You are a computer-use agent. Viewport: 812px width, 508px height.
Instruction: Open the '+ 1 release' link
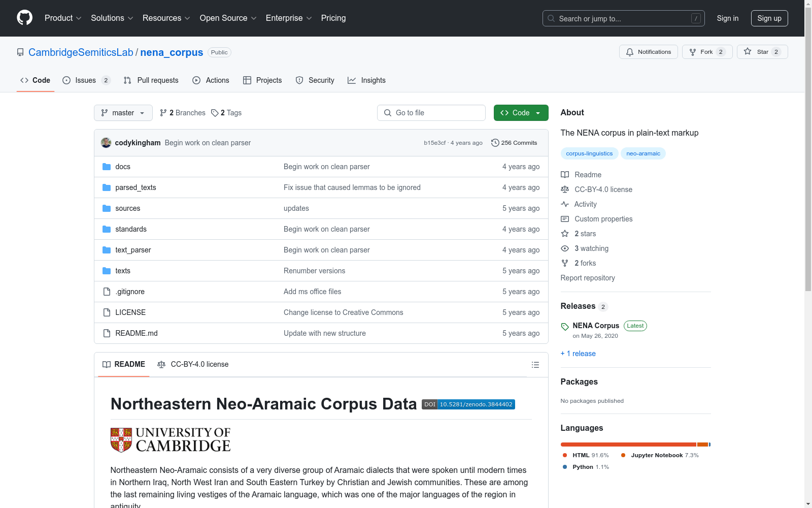[x=578, y=354]
